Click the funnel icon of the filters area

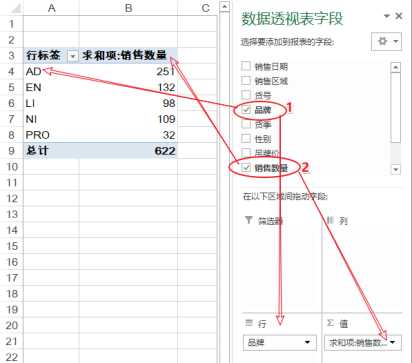click(248, 220)
